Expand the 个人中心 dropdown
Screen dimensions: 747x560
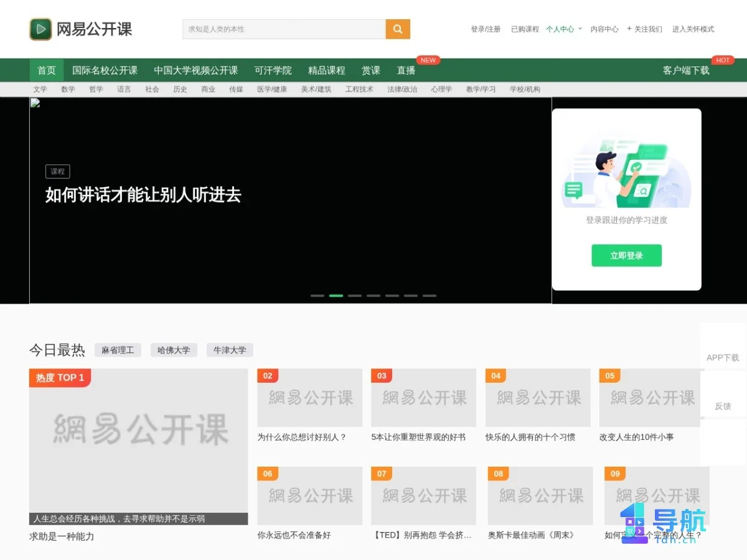(x=564, y=29)
